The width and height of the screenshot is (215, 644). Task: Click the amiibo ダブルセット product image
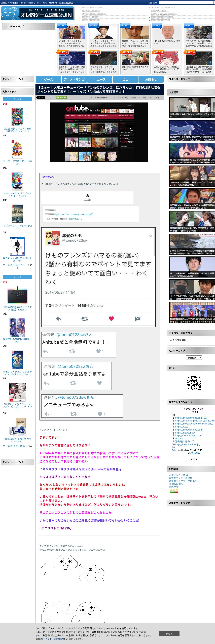tap(17, 392)
